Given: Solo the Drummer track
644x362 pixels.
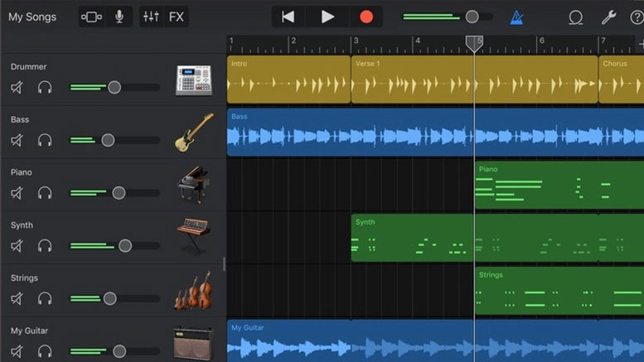Looking at the screenshot, I should click(45, 88).
